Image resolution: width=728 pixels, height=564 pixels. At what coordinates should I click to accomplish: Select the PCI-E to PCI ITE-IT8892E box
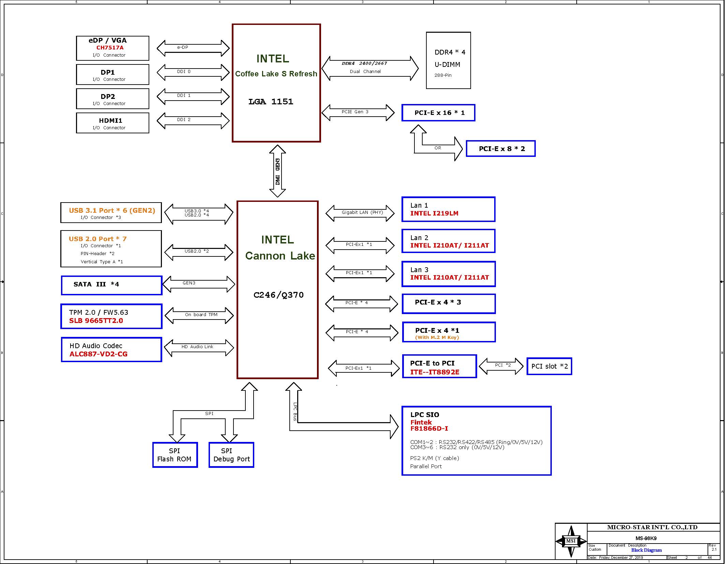click(x=439, y=366)
